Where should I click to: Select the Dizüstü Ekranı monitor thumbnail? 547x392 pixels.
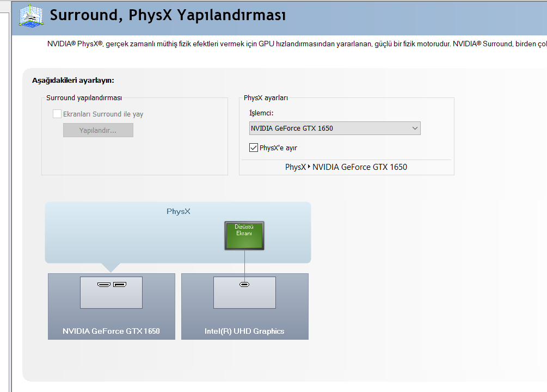(244, 236)
